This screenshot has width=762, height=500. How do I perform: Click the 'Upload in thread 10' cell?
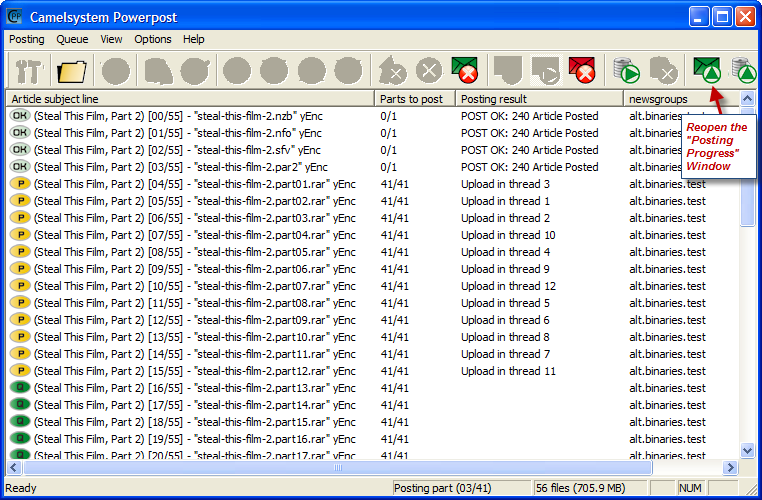508,235
